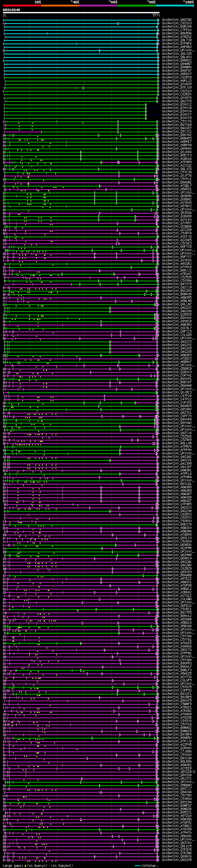Open hit UniRef100_B9GM86
Viewport: 197px width, 868px height.
[x=177, y=33]
